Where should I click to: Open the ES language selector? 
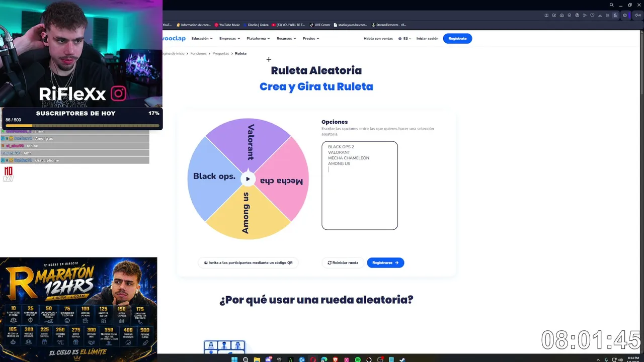coord(405,38)
